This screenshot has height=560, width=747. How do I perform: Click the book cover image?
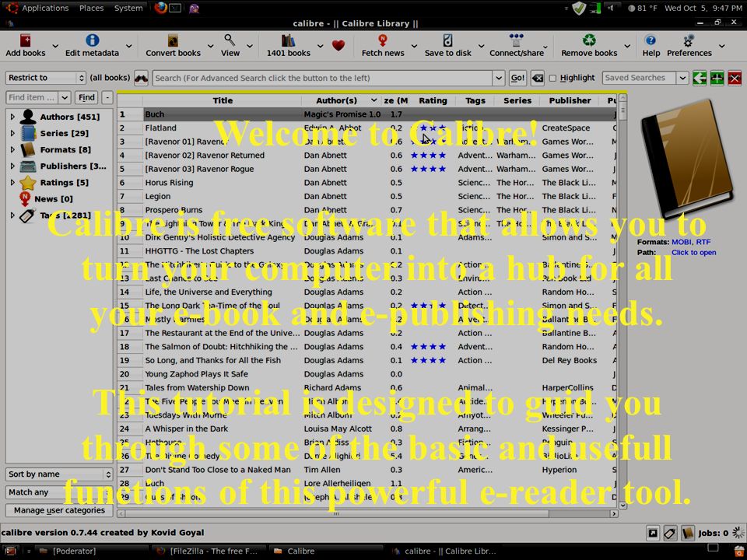click(686, 159)
